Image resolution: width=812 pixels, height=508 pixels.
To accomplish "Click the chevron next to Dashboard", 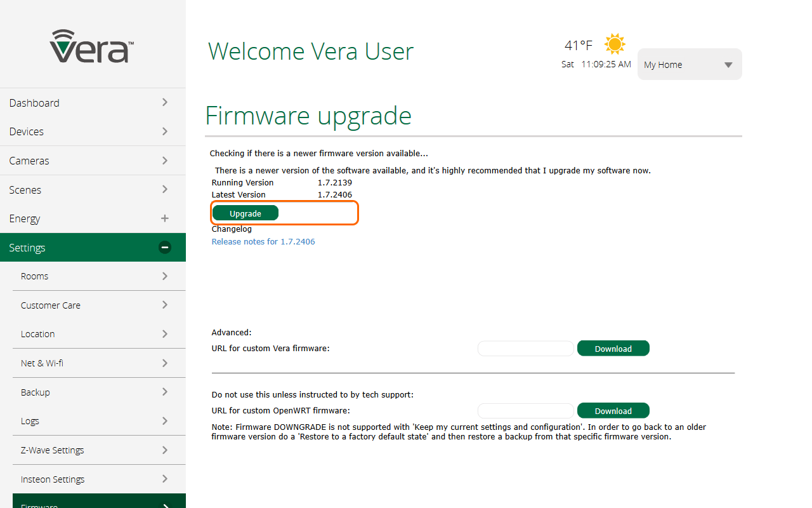I will [165, 102].
